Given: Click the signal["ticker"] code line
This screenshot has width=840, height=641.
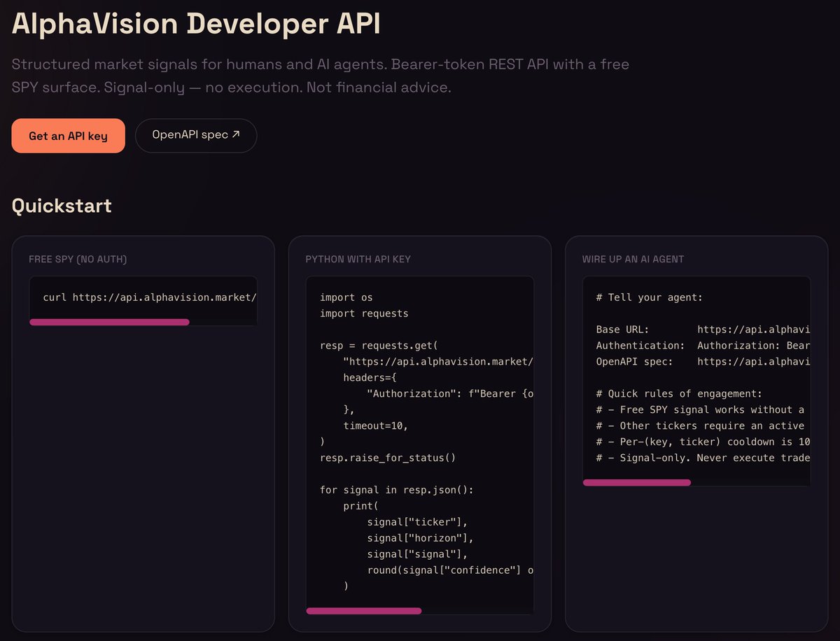Looking at the screenshot, I should (417, 522).
